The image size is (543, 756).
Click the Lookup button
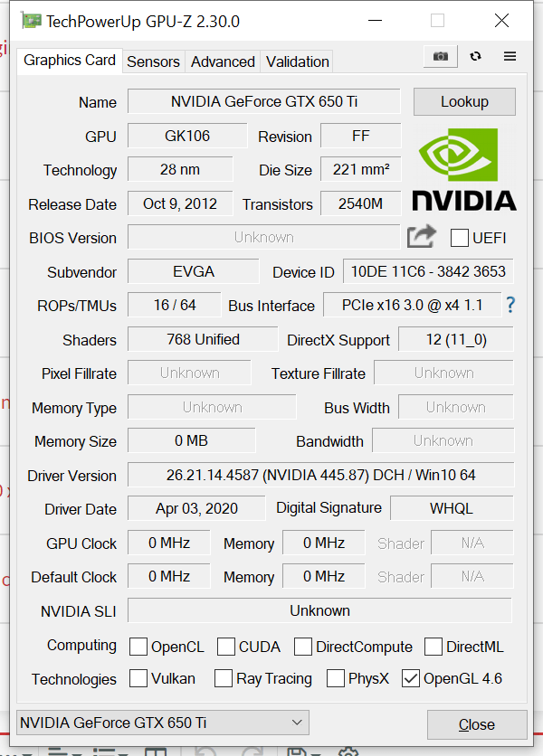[x=464, y=101]
